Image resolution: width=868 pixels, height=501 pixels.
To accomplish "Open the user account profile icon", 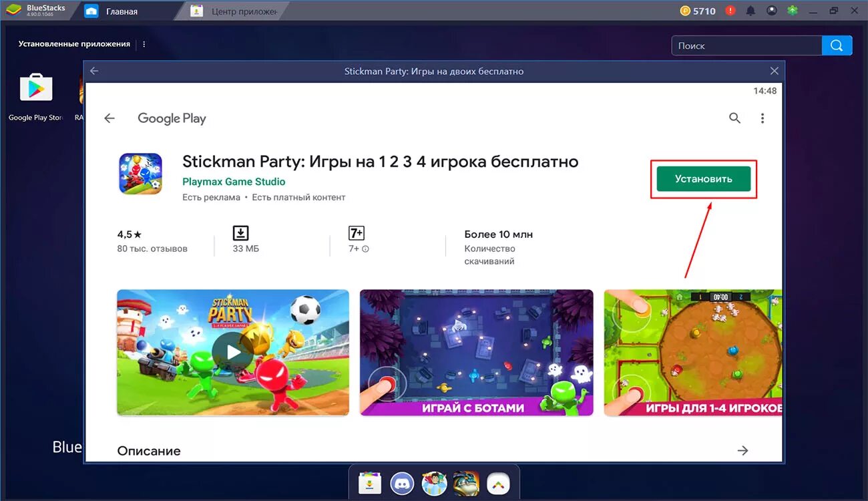I will point(772,11).
